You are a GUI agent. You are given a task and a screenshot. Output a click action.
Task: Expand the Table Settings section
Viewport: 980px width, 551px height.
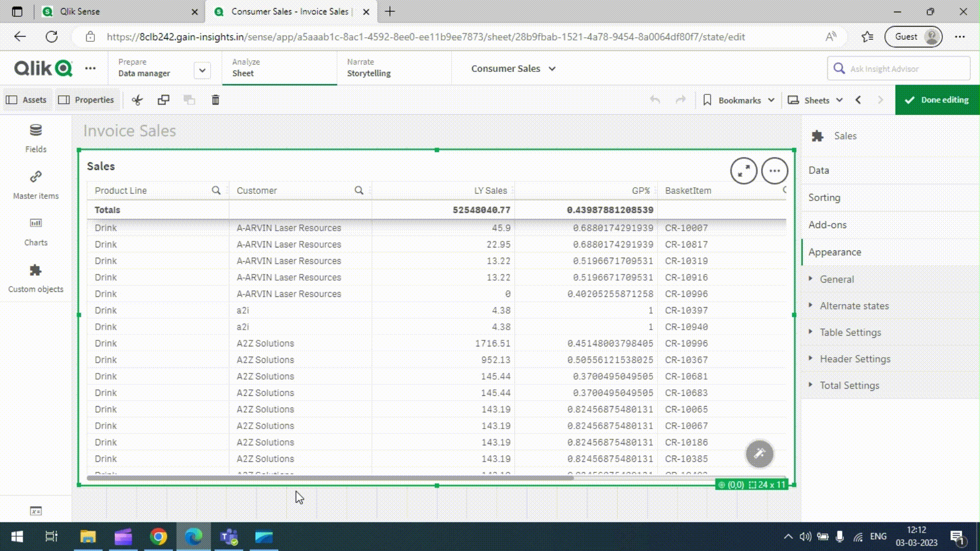point(891,332)
